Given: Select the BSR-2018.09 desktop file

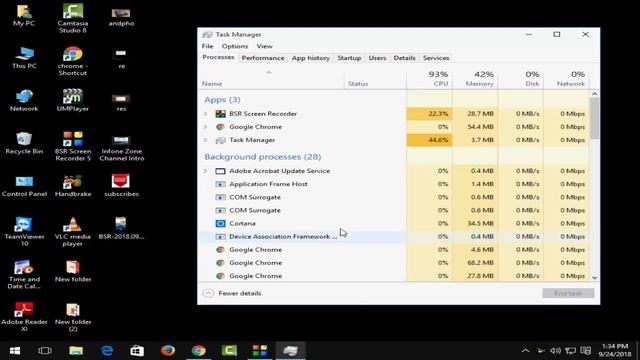Looking at the screenshot, I should tap(121, 228).
